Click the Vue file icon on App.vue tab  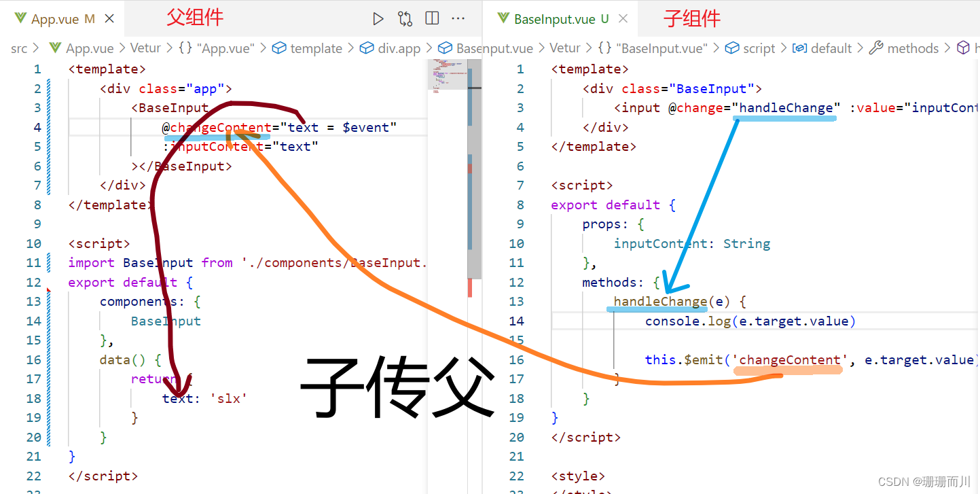(20, 19)
